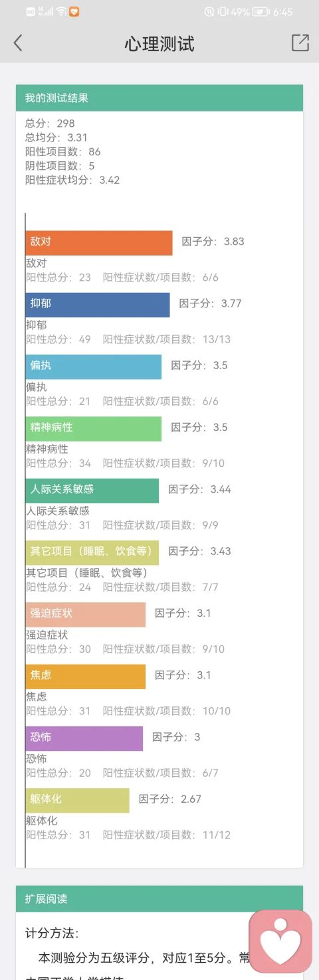Open the 扩展阅读 section header

click(159, 899)
